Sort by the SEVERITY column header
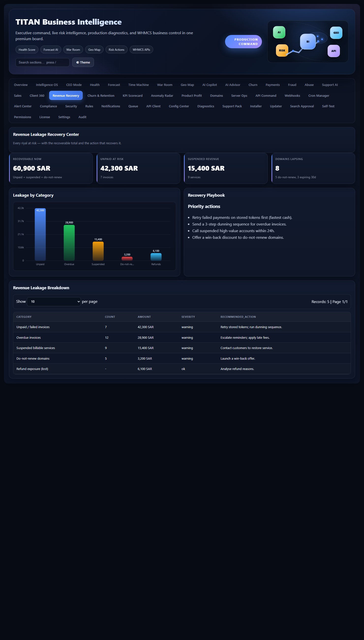This screenshot has width=364, height=640. tap(188, 317)
